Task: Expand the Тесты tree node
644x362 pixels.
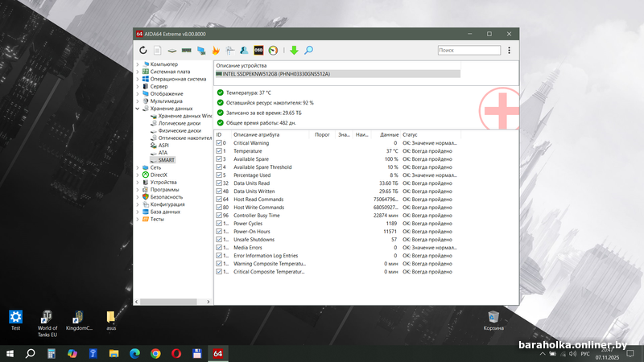Action: click(x=138, y=219)
